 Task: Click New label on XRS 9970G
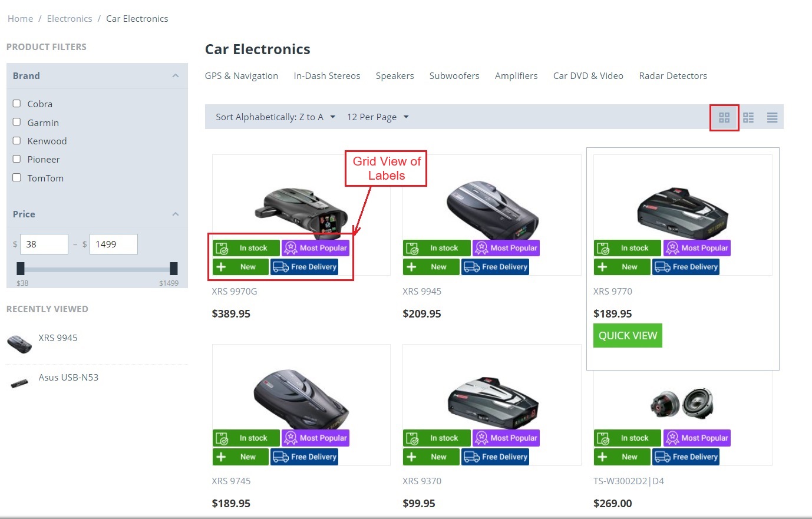point(240,267)
